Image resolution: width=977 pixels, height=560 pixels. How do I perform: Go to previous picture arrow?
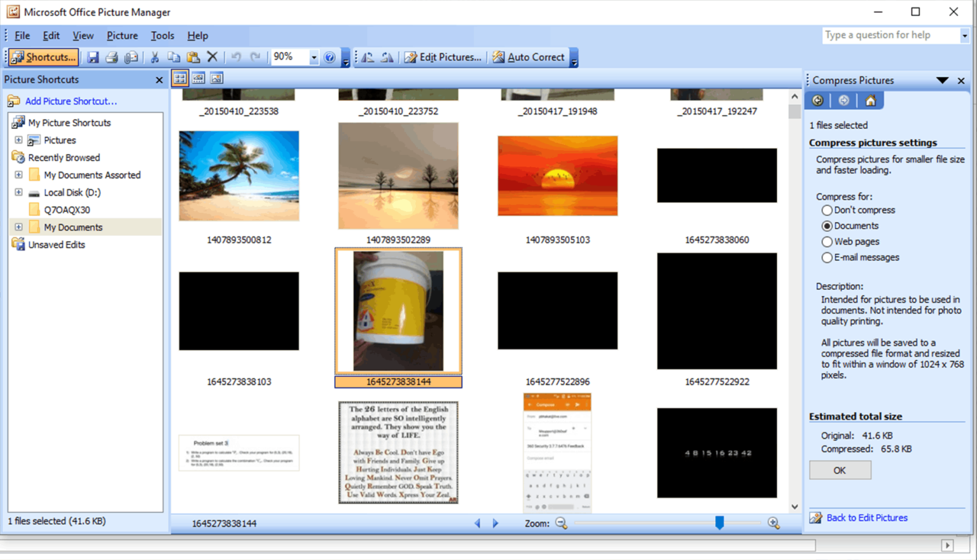478,523
